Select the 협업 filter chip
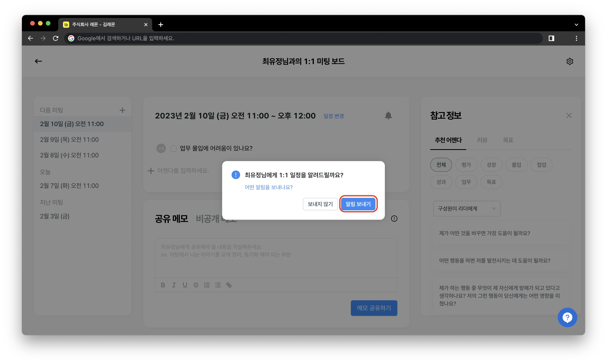 tap(541, 165)
